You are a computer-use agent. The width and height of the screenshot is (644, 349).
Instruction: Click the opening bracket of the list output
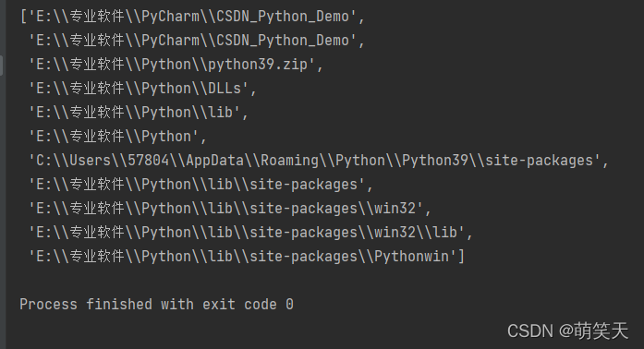(23, 17)
